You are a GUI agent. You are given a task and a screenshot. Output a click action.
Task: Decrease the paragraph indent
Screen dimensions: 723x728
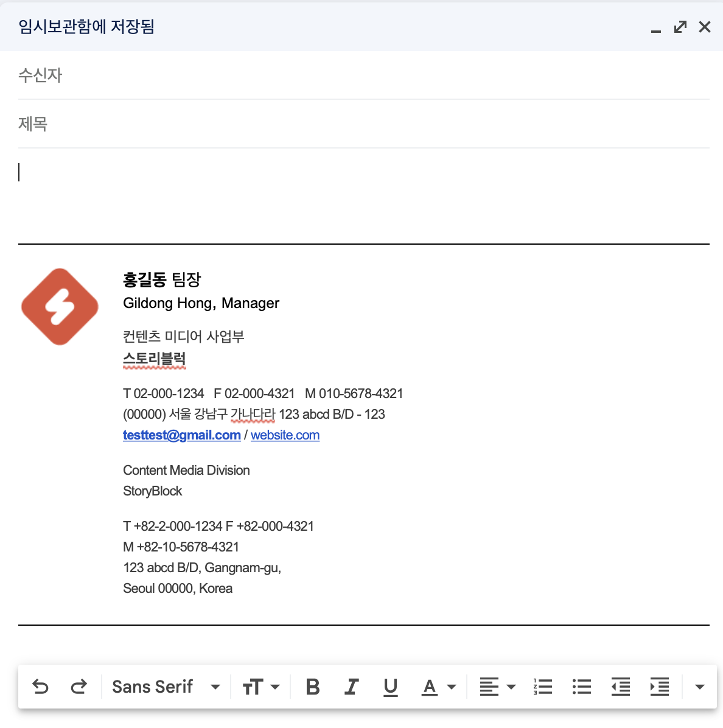click(x=620, y=686)
